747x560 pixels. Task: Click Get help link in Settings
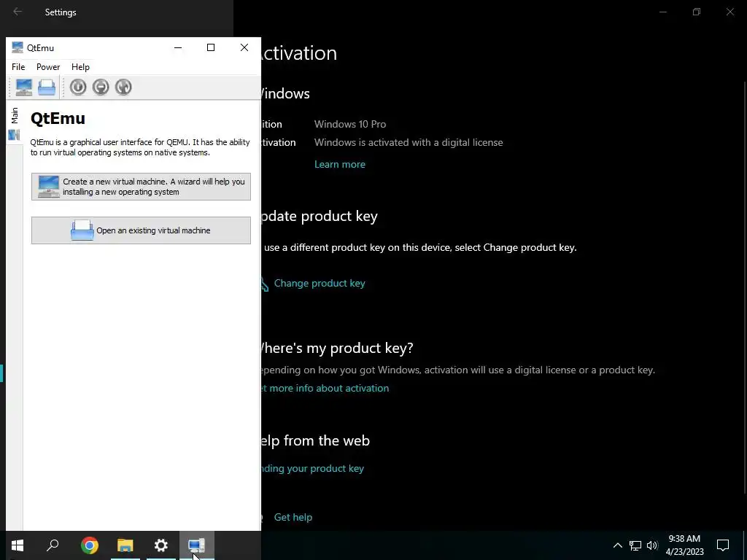pos(293,517)
